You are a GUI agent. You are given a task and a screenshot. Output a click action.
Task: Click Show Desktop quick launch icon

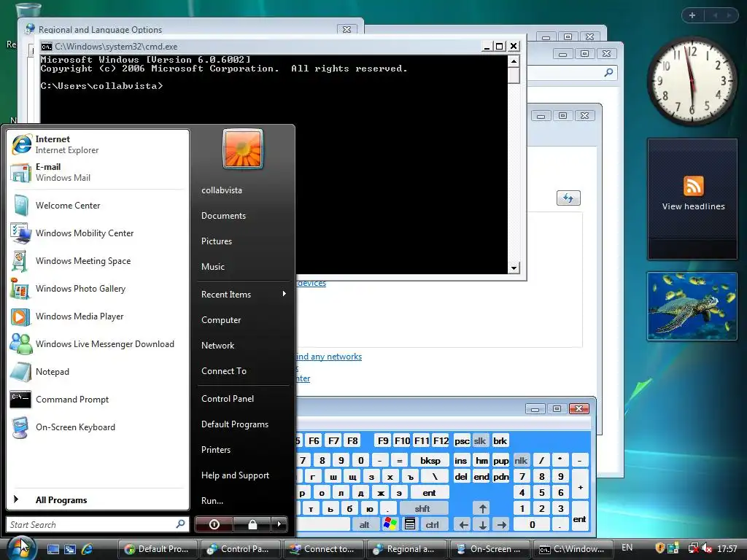point(53,549)
